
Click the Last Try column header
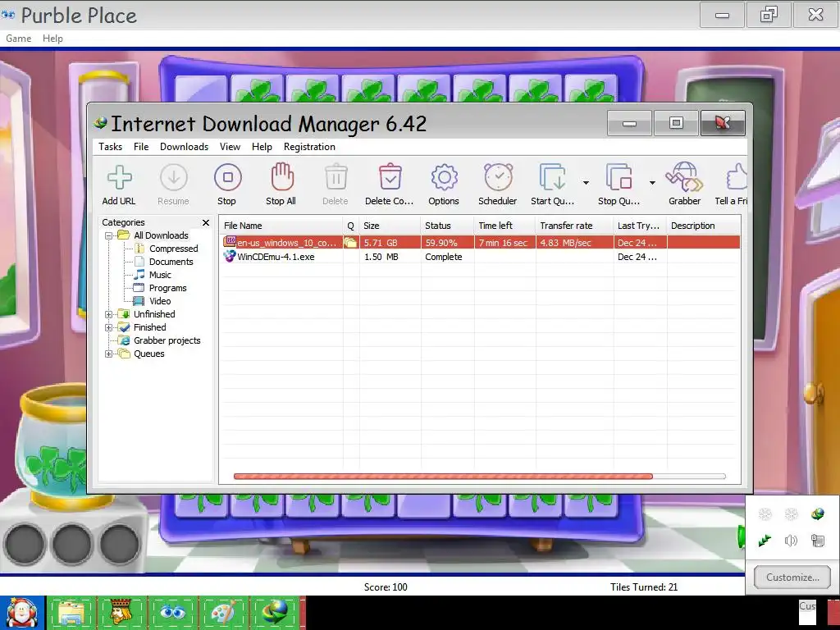tap(640, 226)
